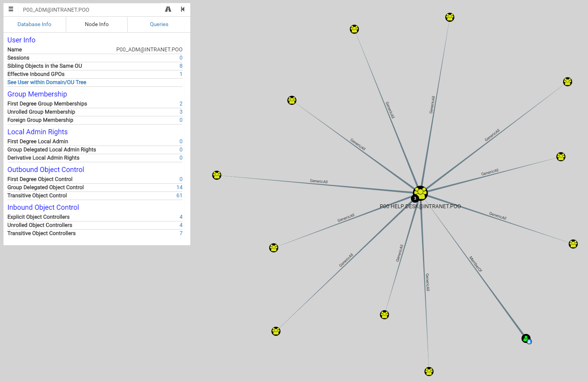Open Sibling Objects in the Same OU count
This screenshot has height=381, width=588.
[x=181, y=66]
